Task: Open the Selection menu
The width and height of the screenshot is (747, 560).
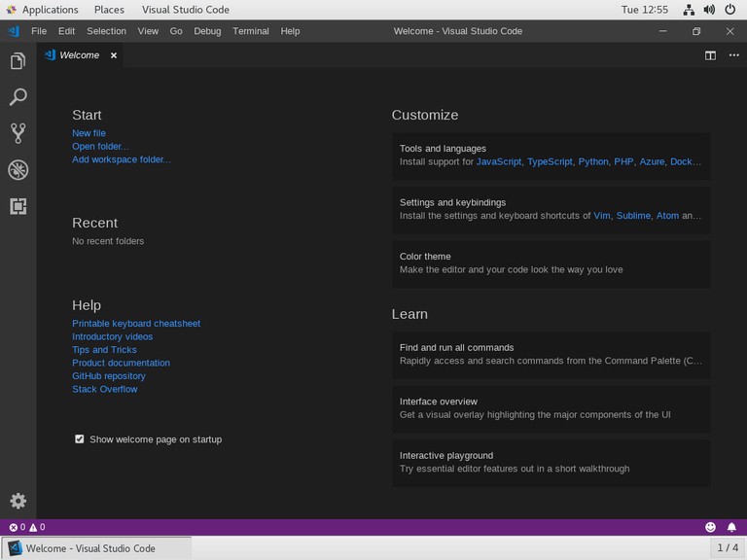Action: 106,31
